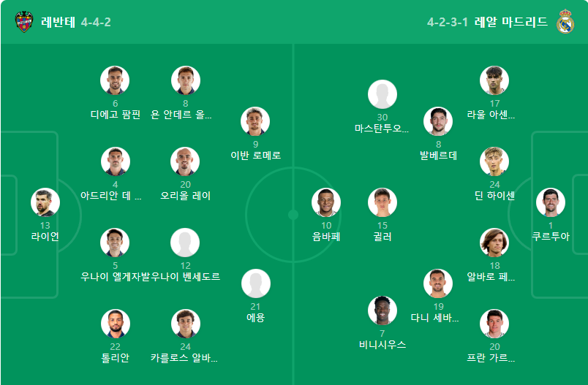
Task: Click 다니 세바요스 number 19 avatar
Action: (x=438, y=283)
